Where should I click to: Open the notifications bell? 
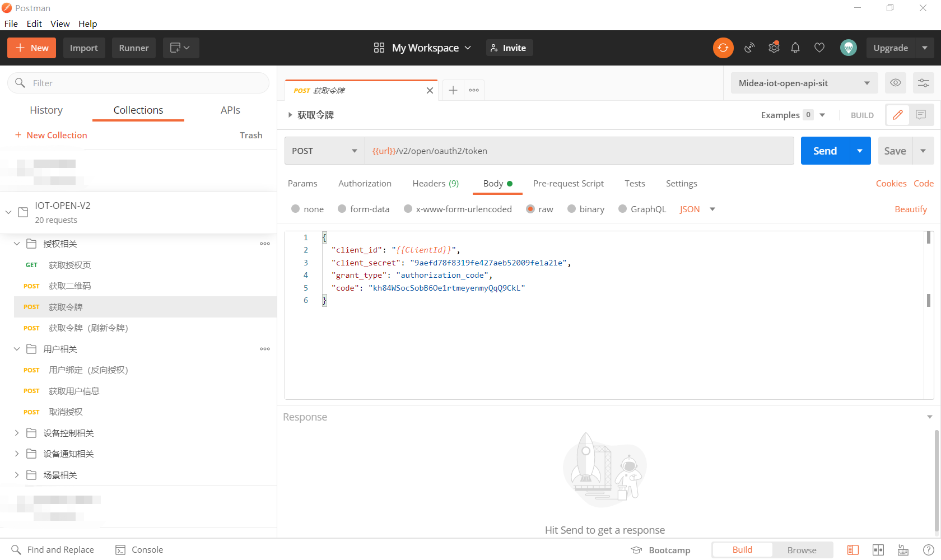795,48
